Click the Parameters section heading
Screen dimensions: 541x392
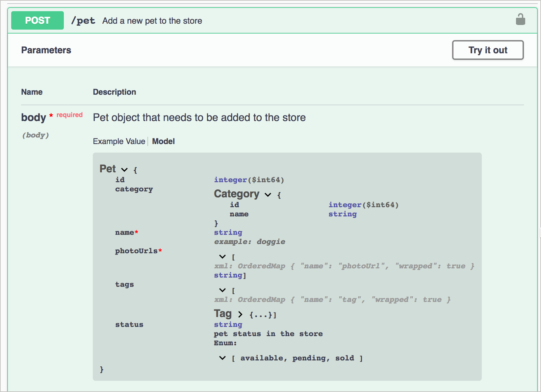point(46,50)
